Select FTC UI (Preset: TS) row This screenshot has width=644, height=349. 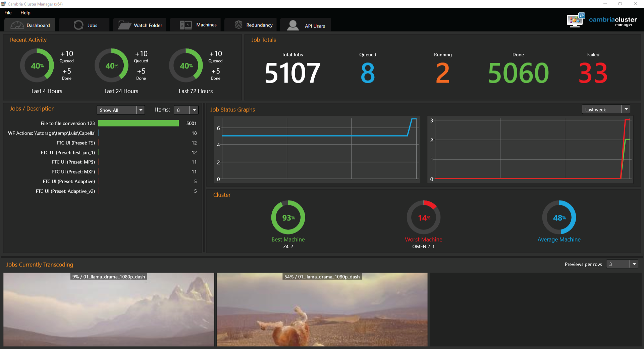click(102, 143)
